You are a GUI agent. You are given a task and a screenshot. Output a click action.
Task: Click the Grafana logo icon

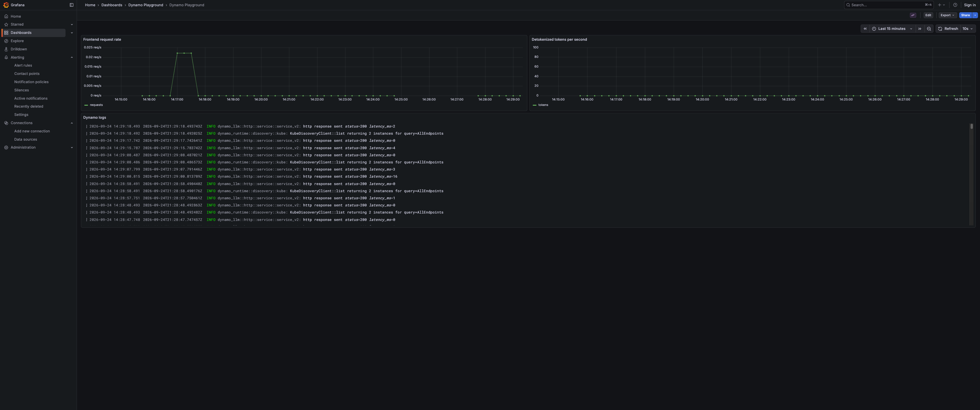coord(6,5)
